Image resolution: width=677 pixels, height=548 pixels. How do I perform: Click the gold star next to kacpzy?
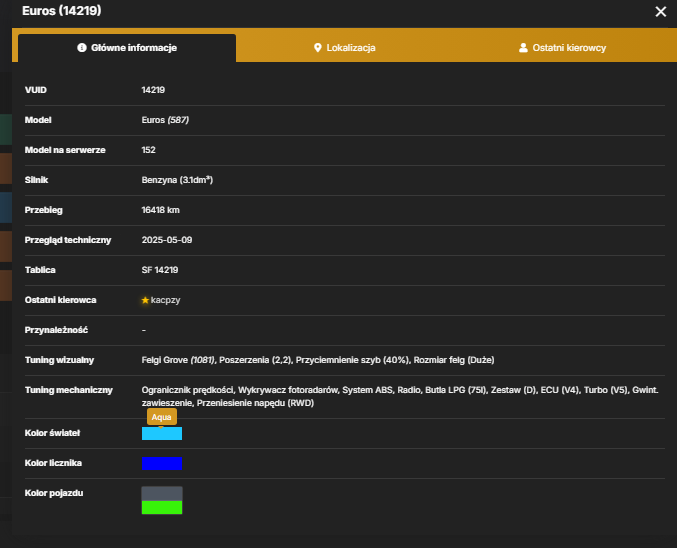(x=145, y=300)
